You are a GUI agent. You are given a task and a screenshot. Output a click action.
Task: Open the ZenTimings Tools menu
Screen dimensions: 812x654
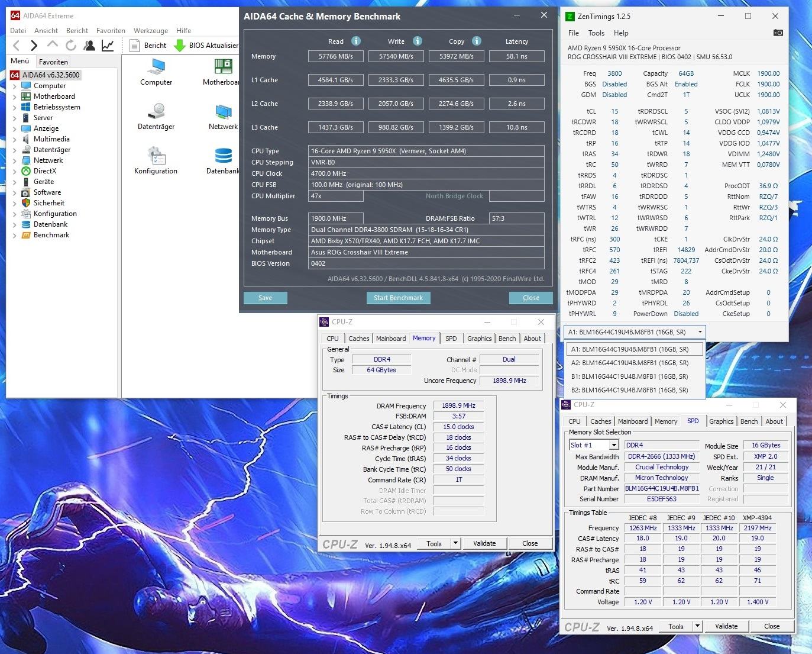coord(596,33)
